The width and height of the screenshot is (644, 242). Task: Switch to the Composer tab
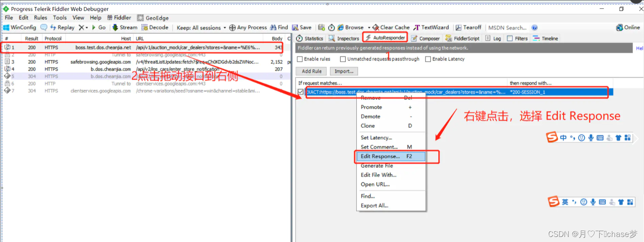[x=426, y=38]
